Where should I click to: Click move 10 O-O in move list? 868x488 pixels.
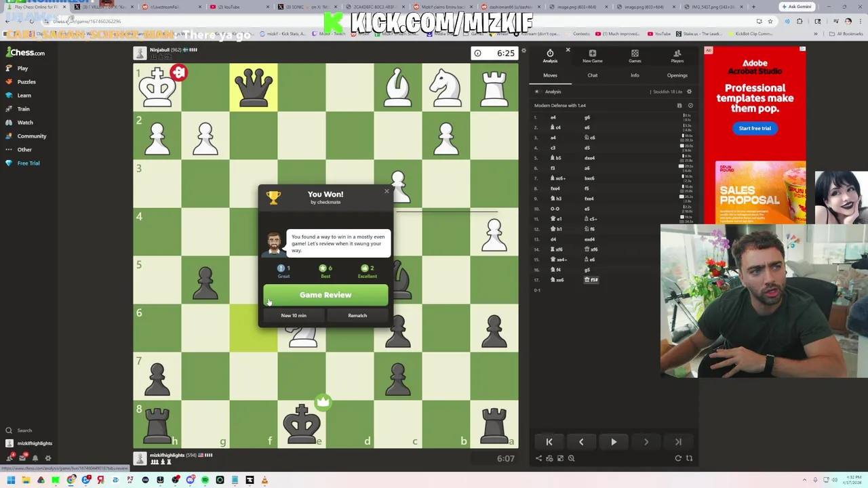(554, 209)
